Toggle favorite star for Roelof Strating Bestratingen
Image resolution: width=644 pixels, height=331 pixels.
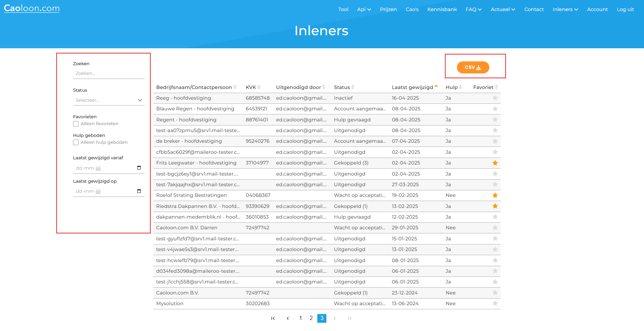tap(495, 195)
